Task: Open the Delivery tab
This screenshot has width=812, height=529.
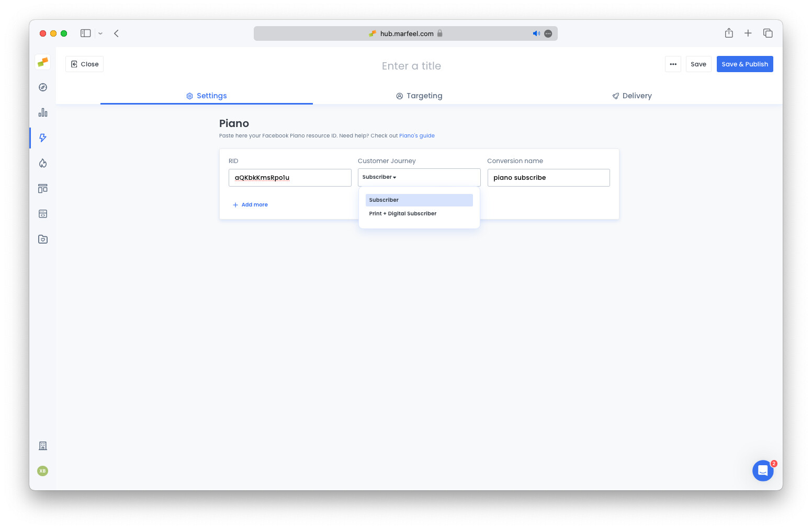Action: (631, 96)
